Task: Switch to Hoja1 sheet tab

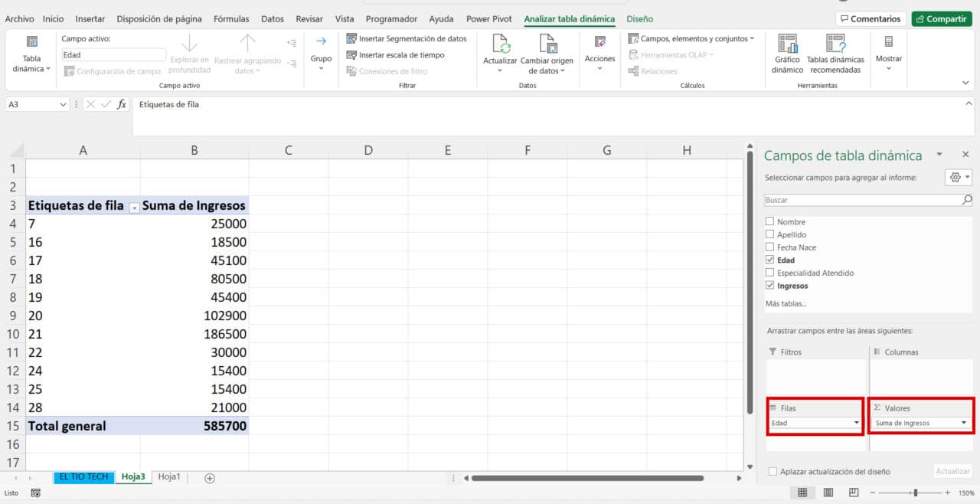Action: (x=169, y=476)
